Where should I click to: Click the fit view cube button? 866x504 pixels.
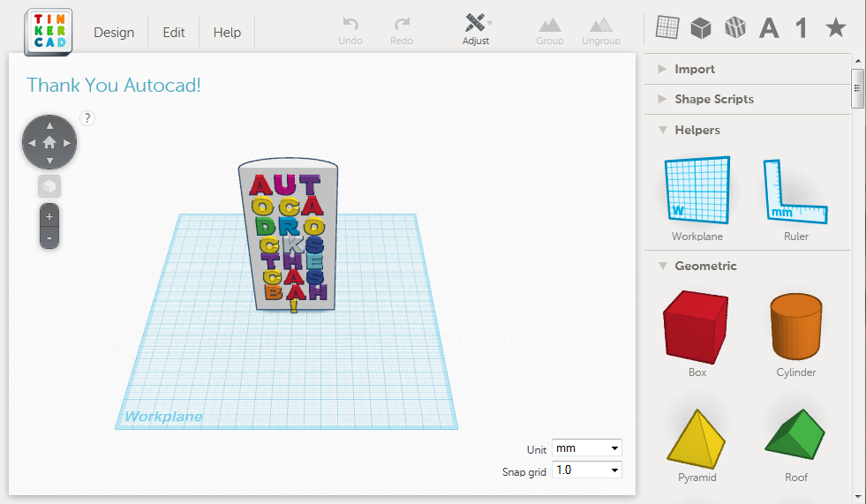[x=49, y=186]
